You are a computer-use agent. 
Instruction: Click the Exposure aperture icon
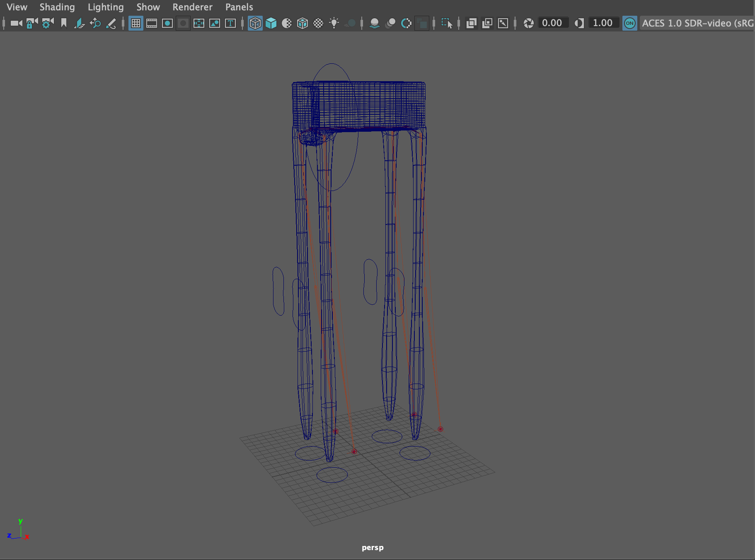point(528,23)
